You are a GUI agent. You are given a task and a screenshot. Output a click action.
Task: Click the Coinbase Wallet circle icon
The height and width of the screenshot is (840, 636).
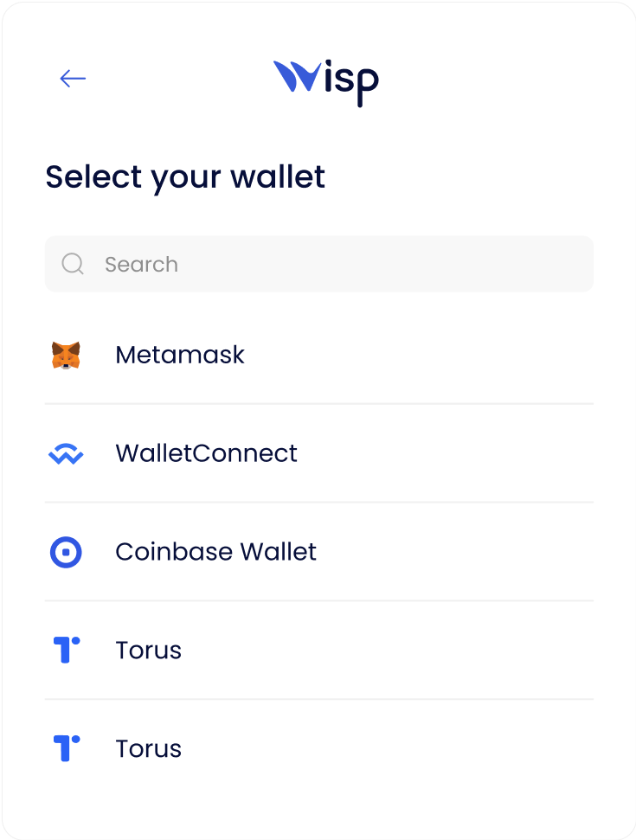68,551
